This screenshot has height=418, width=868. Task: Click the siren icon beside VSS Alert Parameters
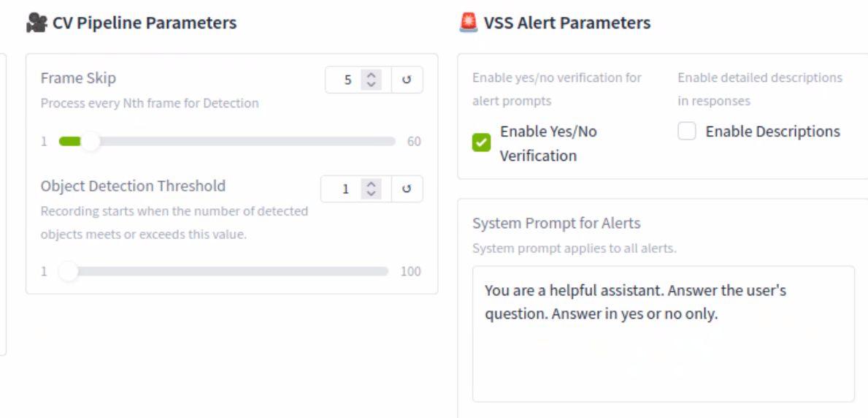coord(468,23)
